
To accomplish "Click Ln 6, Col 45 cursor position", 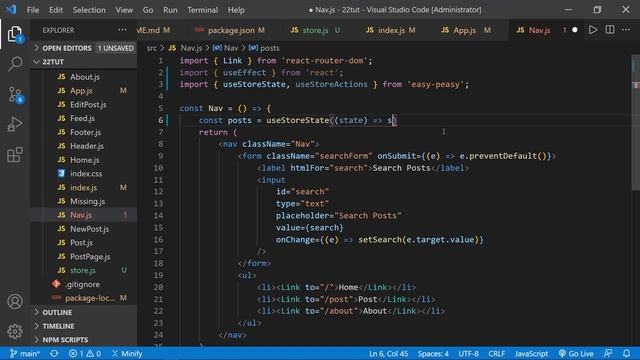I will coord(388,353).
